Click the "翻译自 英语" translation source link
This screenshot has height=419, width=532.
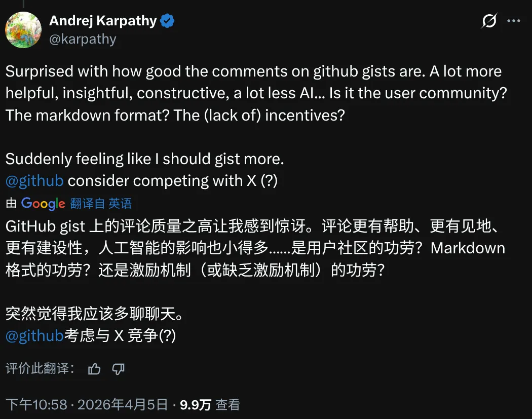101,204
